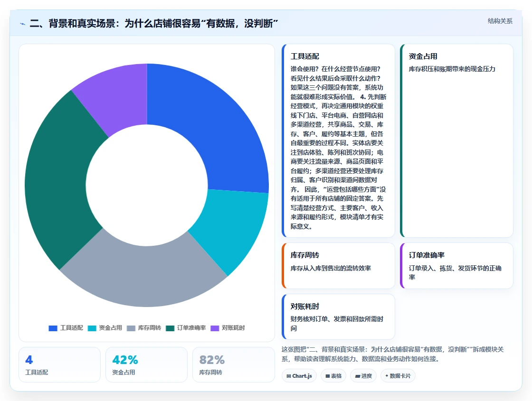Toggle the 库存周转 legend entry
532x401 pixels.
[144, 328]
